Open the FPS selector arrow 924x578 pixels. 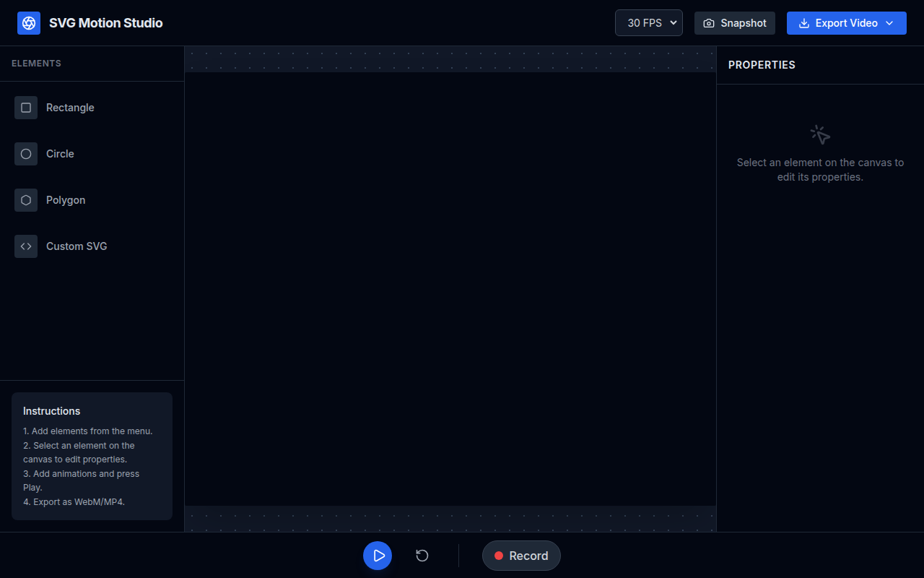(x=673, y=22)
